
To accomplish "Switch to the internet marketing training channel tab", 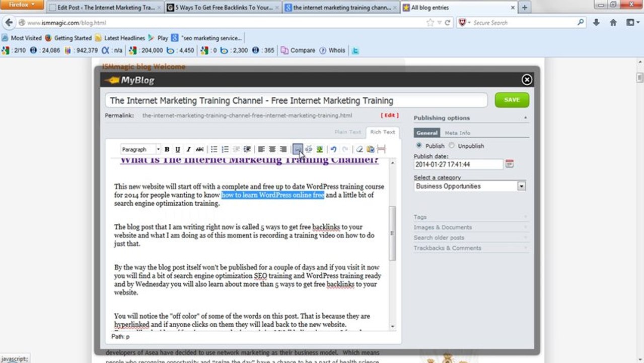I will pyautogui.click(x=341, y=8).
